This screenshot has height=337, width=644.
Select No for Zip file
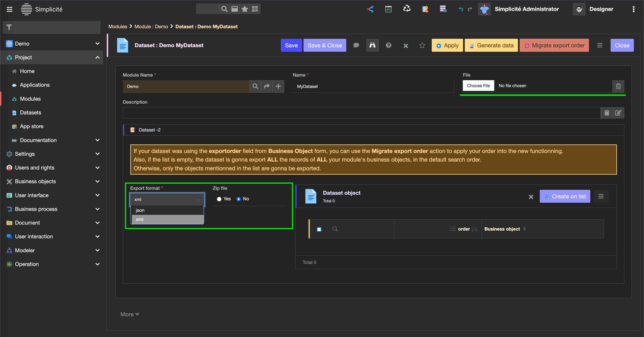pos(238,199)
